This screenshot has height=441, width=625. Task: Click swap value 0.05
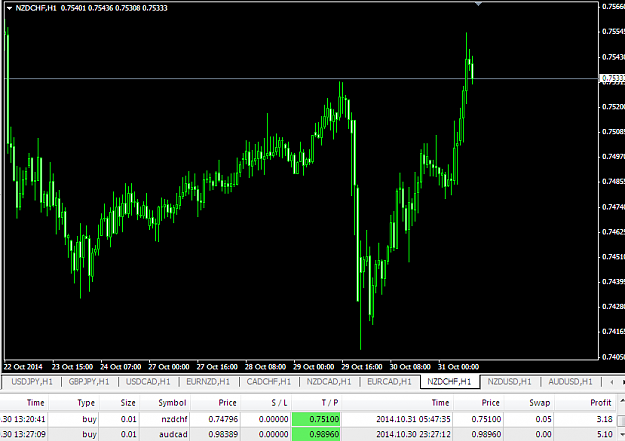click(x=543, y=419)
